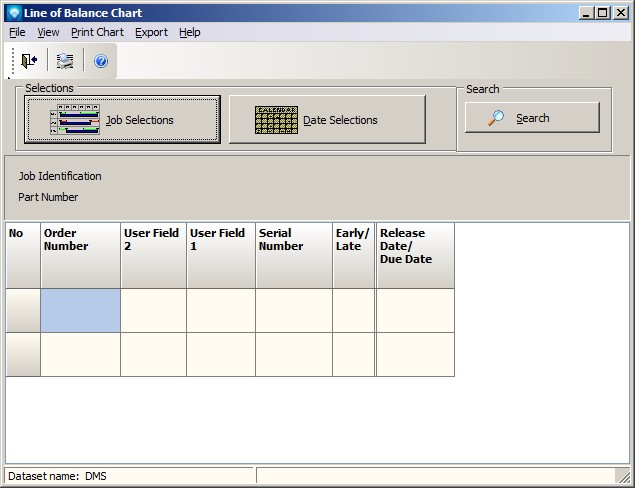Open the Date Selections calendar button

[x=327, y=120]
